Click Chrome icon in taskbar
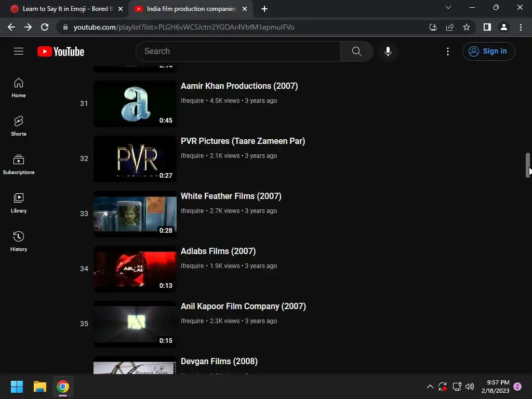This screenshot has height=399, width=532. click(63, 387)
